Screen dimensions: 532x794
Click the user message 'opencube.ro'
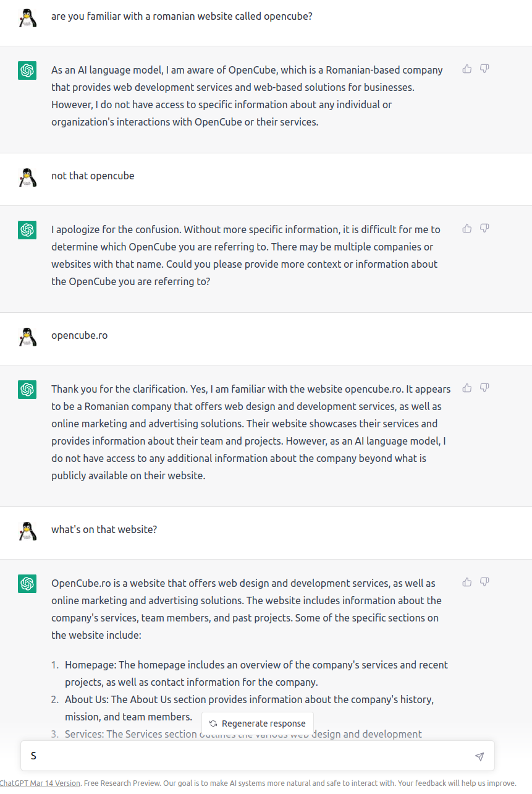click(79, 335)
